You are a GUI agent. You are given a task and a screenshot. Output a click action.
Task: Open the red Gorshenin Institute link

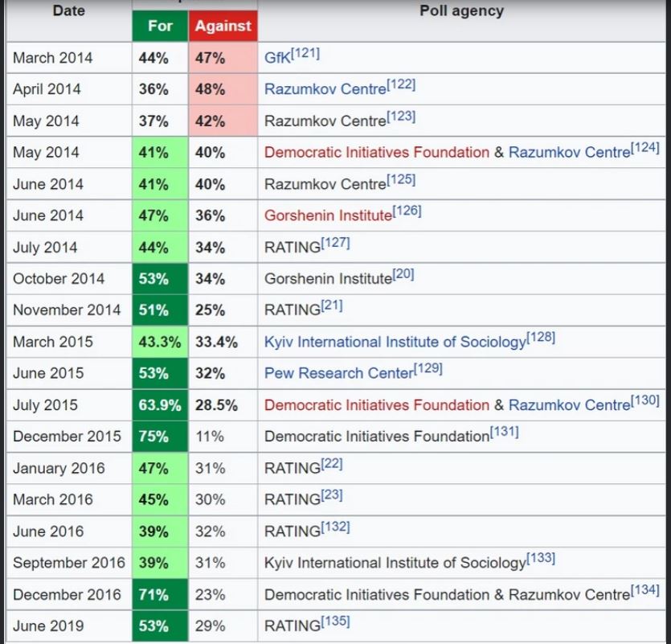click(328, 216)
